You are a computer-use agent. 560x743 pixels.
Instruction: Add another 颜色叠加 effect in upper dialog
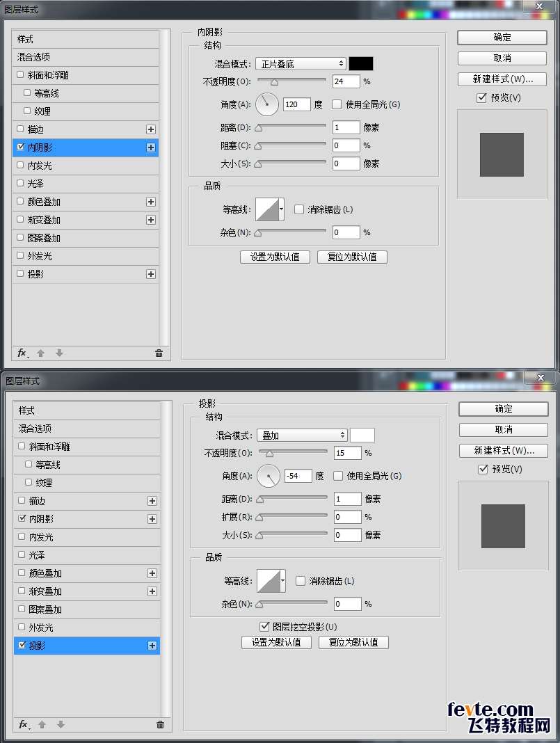pyautogui.click(x=151, y=202)
